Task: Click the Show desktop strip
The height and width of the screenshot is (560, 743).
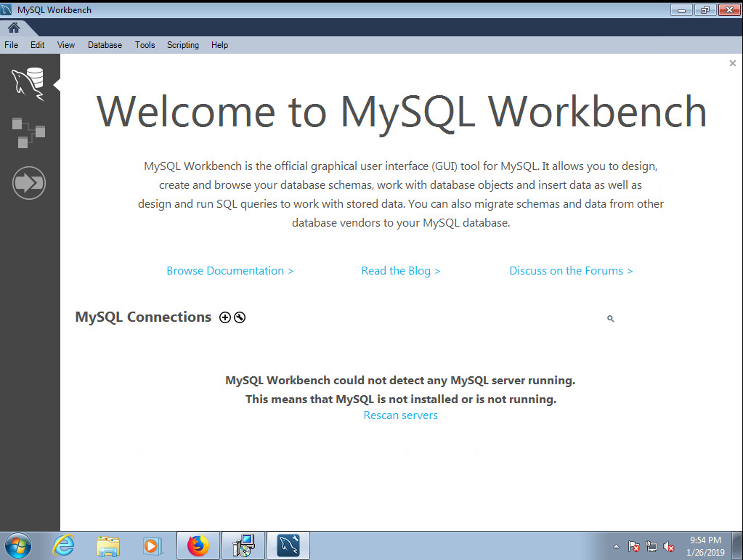Action: tap(737, 545)
